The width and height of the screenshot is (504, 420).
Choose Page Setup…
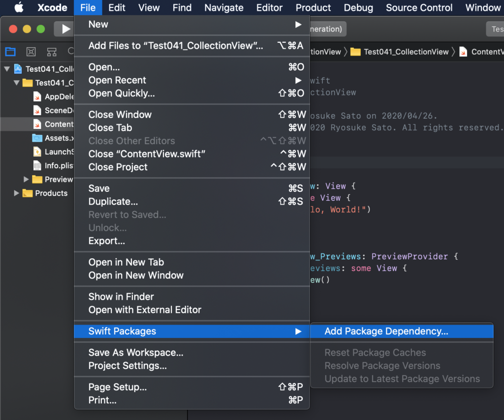192,387
